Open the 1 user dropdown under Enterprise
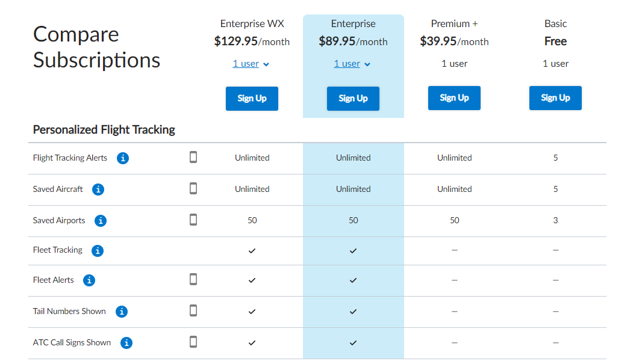Screen dimensions: 642x364 pyautogui.click(x=352, y=63)
